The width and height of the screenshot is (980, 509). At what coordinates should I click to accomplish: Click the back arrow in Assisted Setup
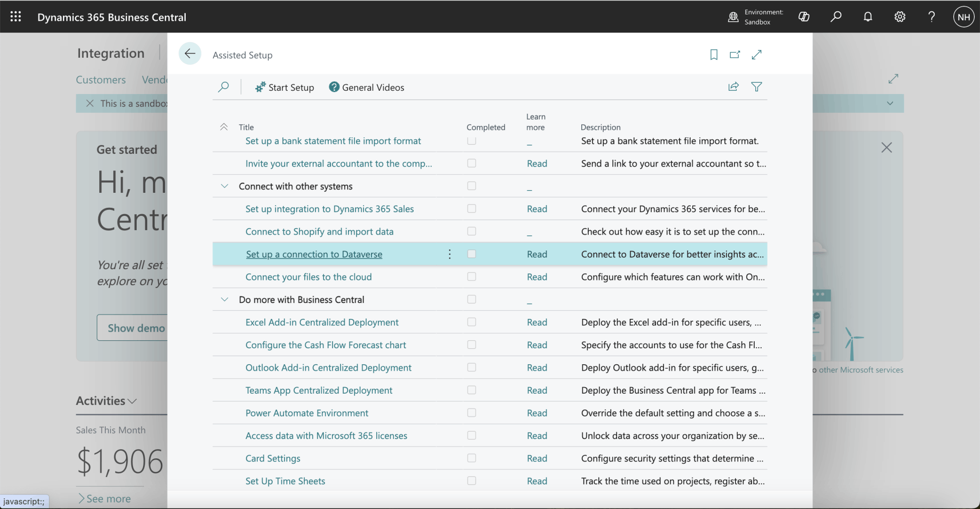[189, 54]
